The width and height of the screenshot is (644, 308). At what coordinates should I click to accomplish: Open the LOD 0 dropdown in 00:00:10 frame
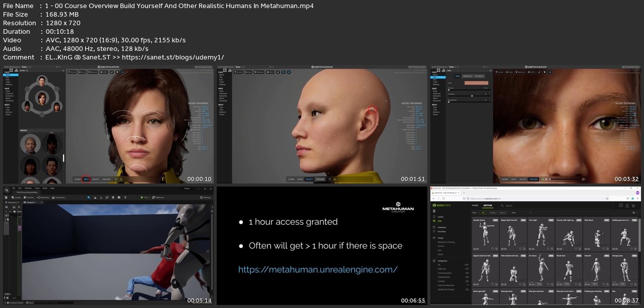[104, 72]
